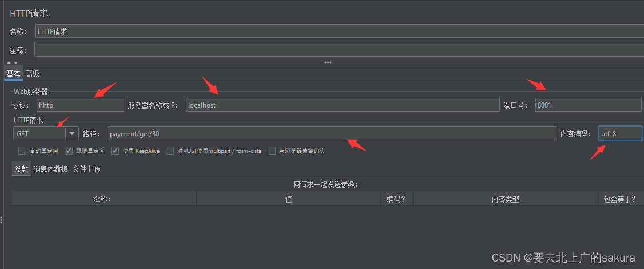Click the 端口号 field showing 8001
The image size is (644, 269).
[588, 105]
